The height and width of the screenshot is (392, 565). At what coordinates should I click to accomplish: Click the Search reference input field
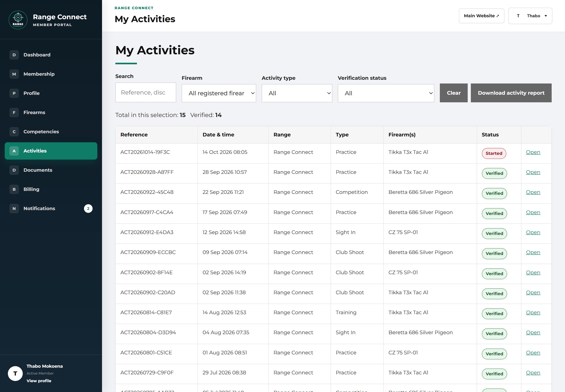(x=146, y=92)
